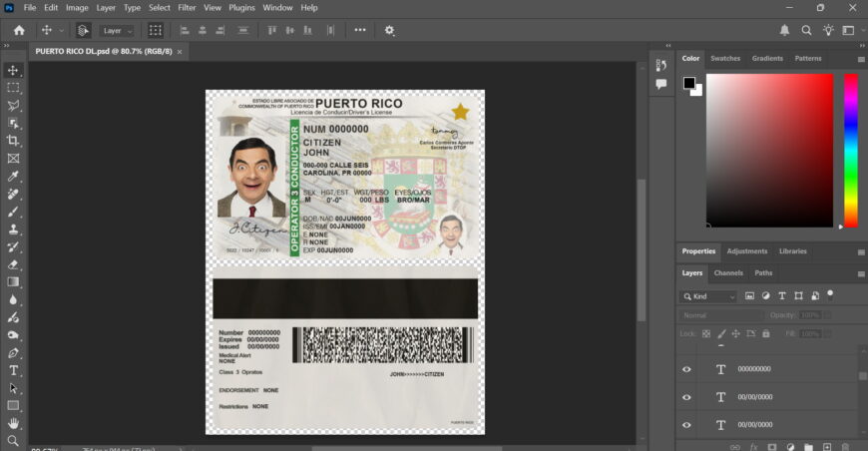Go to the Home screen icon

19,31
